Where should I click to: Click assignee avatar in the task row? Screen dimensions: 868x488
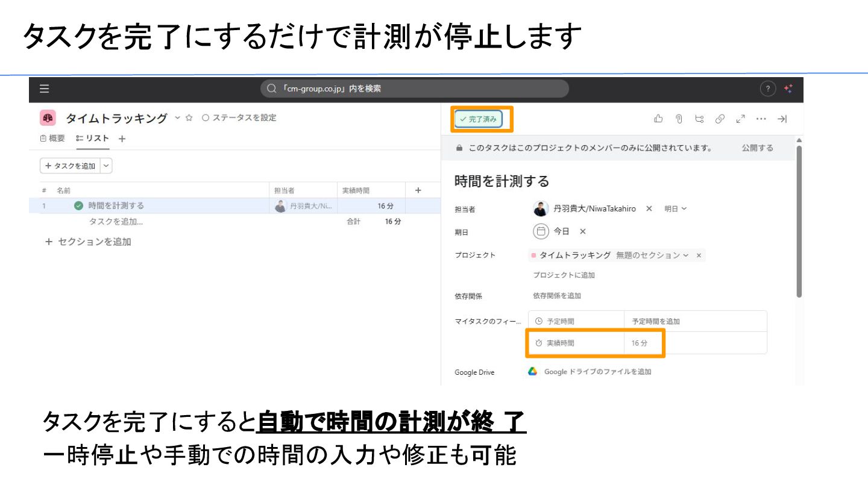280,206
